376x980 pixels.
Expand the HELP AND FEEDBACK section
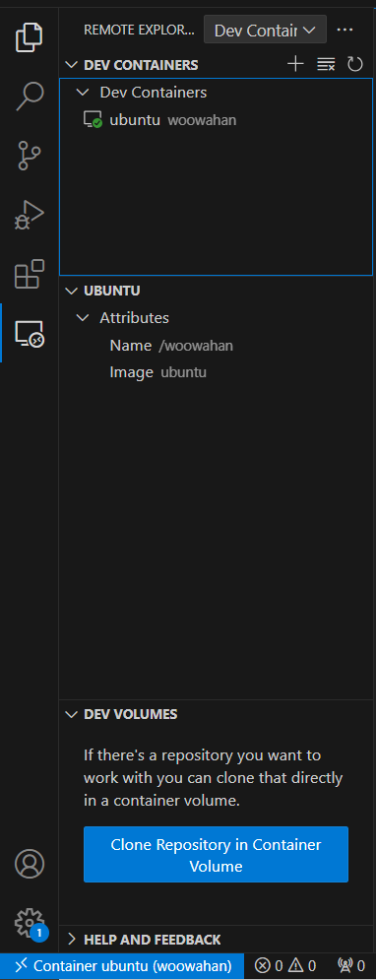point(216,939)
